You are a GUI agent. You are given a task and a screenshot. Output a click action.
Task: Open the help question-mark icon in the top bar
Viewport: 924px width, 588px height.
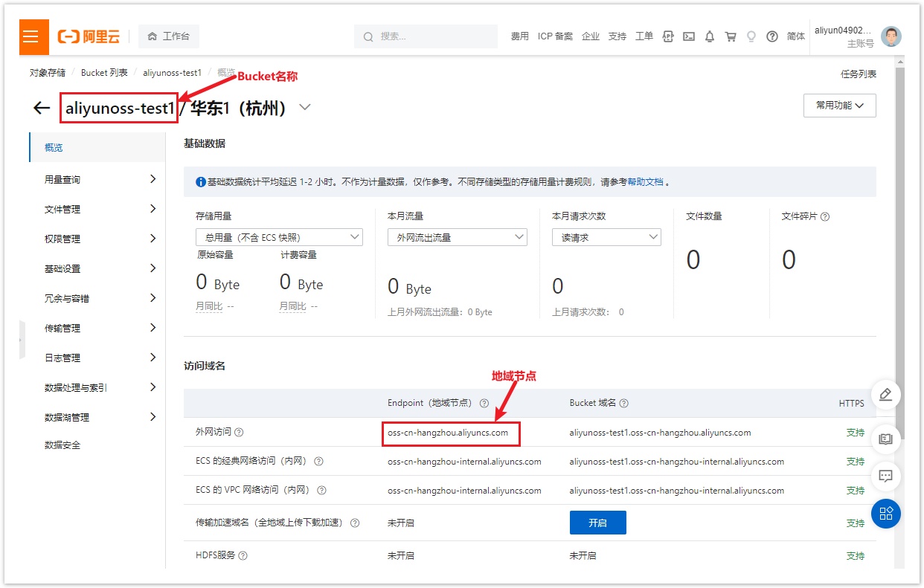point(772,36)
